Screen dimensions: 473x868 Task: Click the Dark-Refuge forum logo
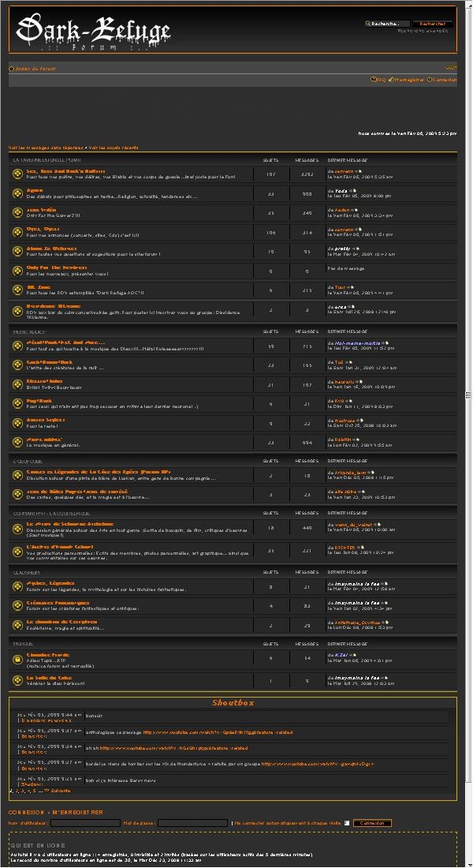pyautogui.click(x=94, y=33)
